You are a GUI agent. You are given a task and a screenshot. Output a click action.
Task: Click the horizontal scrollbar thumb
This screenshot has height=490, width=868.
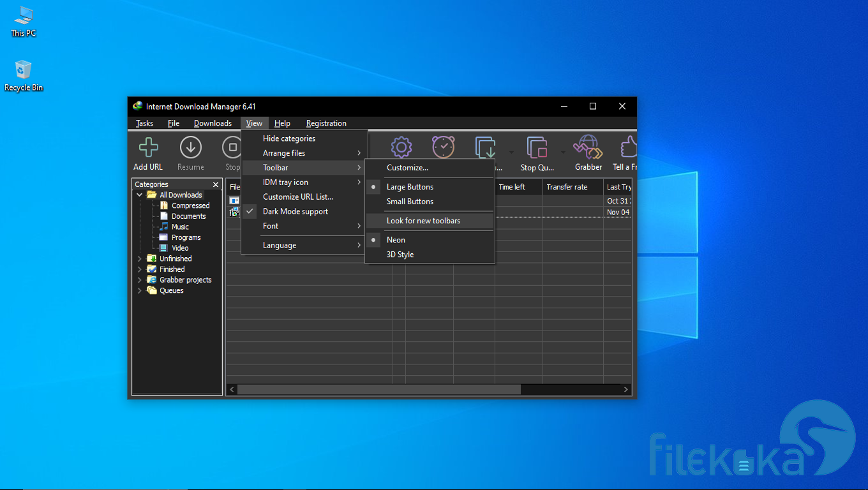pyautogui.click(x=379, y=389)
